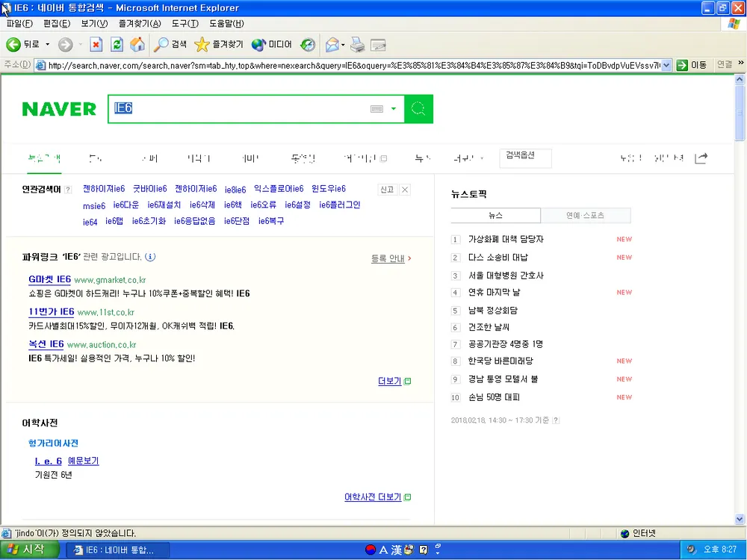747x560 pixels.
Task: Open the 더보기 tab dropdown arrow
Action: 480,159
